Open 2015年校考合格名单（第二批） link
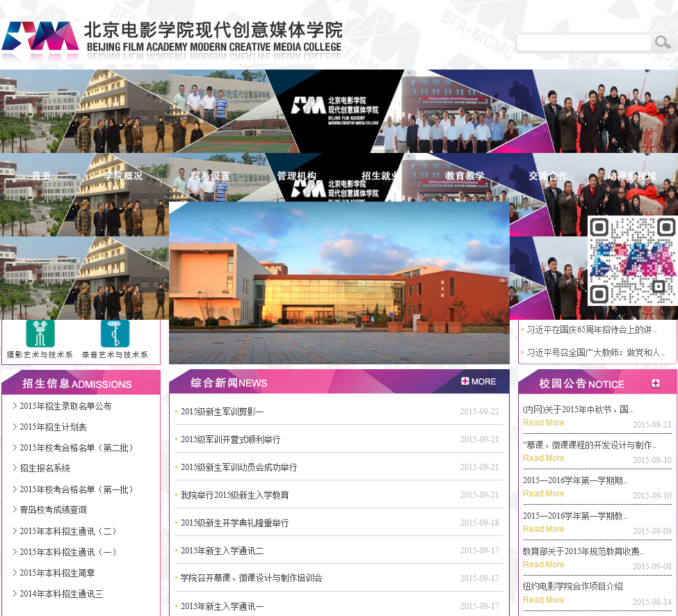 click(x=76, y=448)
